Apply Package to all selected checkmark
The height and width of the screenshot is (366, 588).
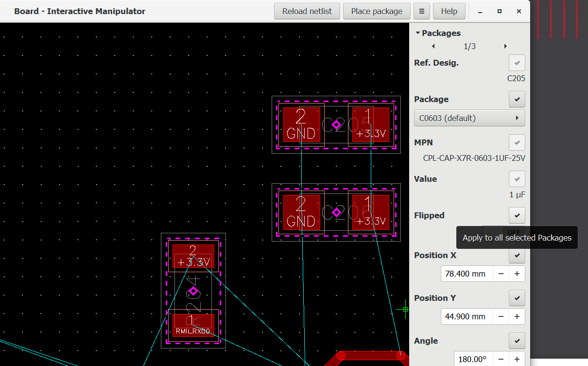(517, 99)
